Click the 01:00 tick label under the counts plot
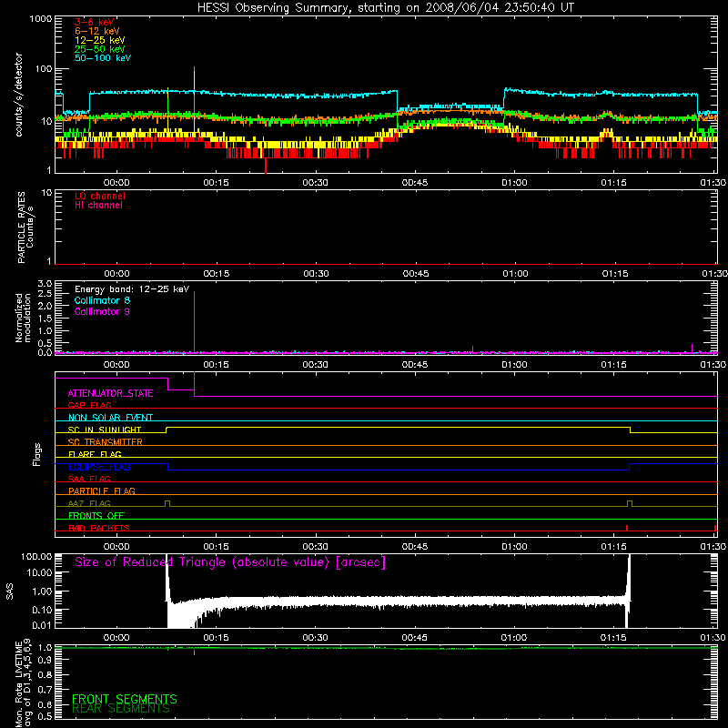The image size is (728, 728). click(514, 183)
